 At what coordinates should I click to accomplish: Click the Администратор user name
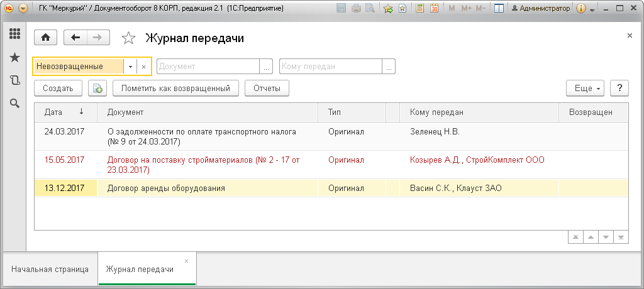(540, 8)
